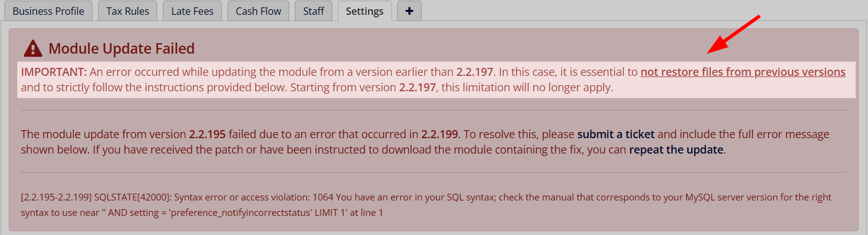Click the red arrow annotation
Screen dimensions: 868x235
pos(734,34)
